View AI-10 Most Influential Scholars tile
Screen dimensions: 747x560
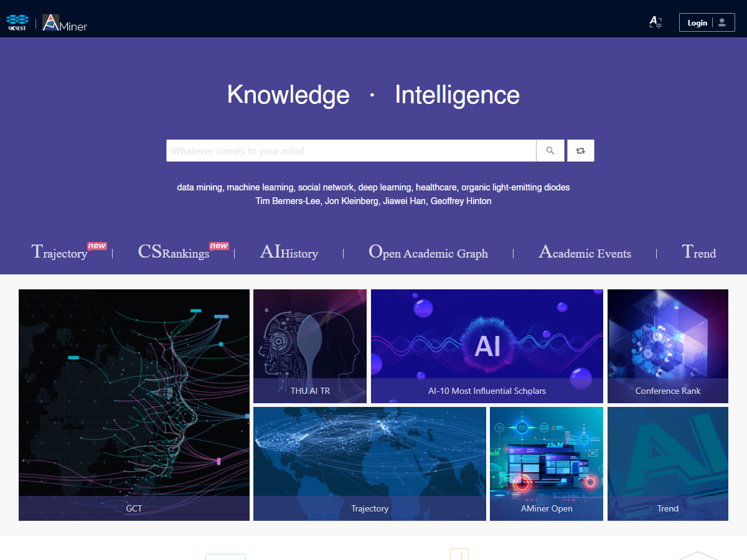tap(487, 346)
